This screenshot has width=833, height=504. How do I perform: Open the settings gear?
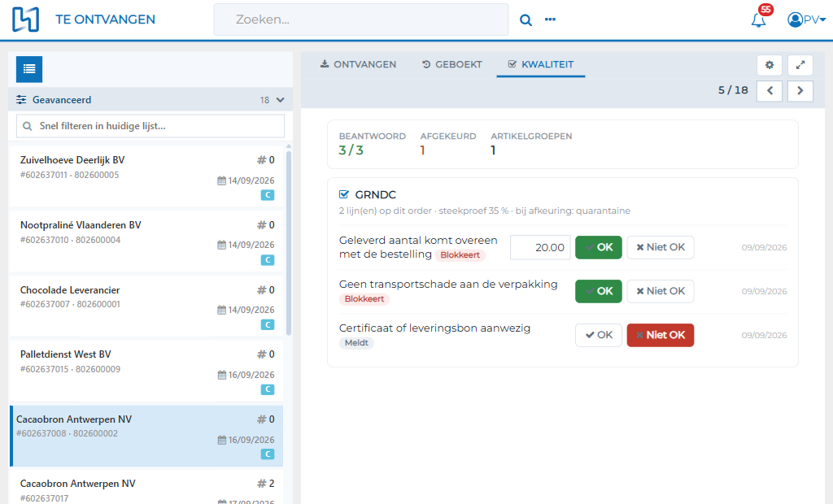(x=770, y=65)
